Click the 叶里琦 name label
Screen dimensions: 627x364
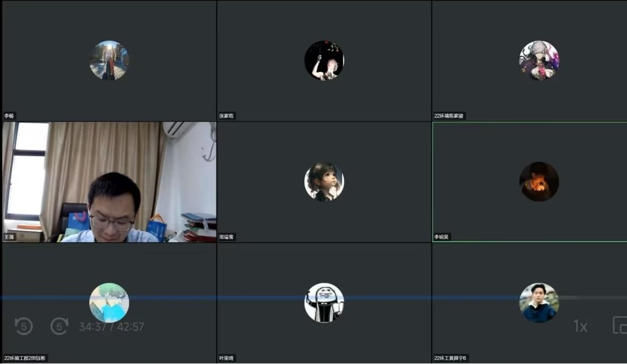(227, 358)
